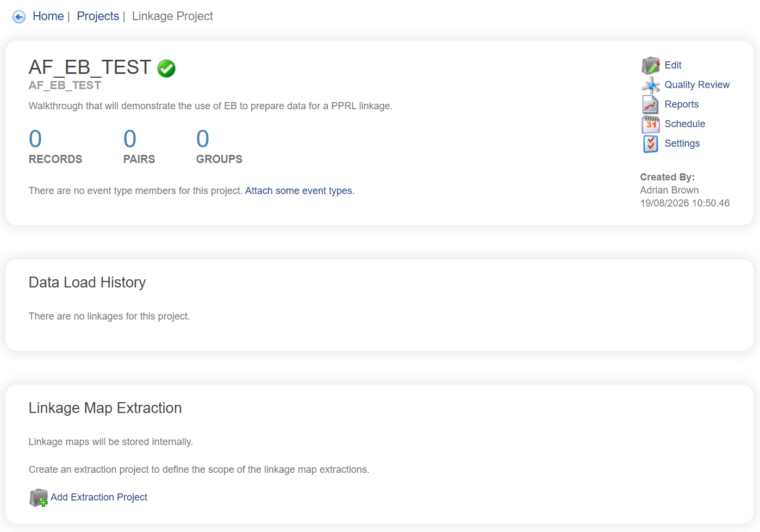Open the Quality Review link text
760x532 pixels.
[697, 85]
